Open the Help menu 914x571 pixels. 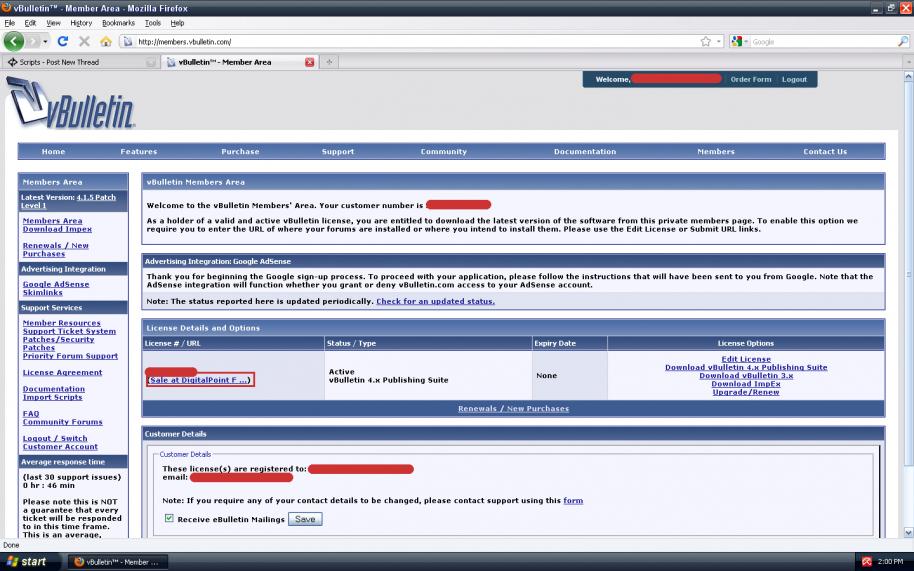[177, 23]
